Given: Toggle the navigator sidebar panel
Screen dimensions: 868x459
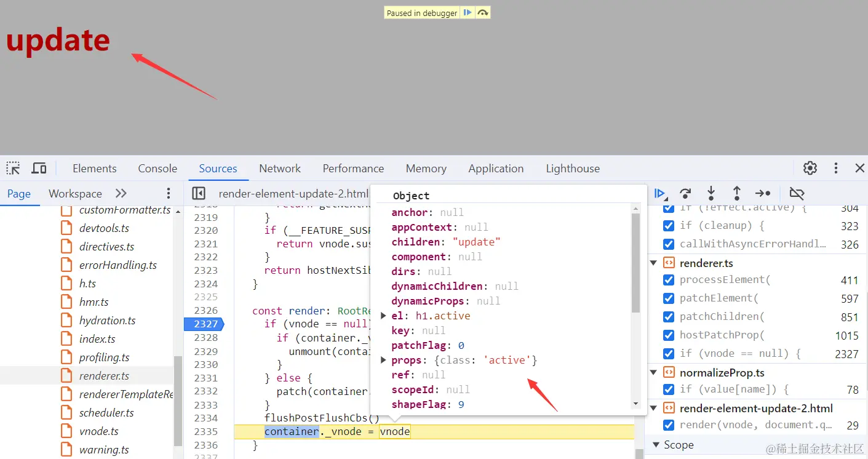Looking at the screenshot, I should click(x=199, y=193).
